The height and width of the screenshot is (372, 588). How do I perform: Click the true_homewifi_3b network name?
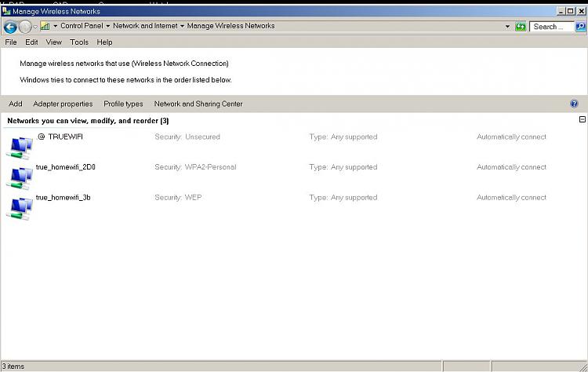point(63,198)
